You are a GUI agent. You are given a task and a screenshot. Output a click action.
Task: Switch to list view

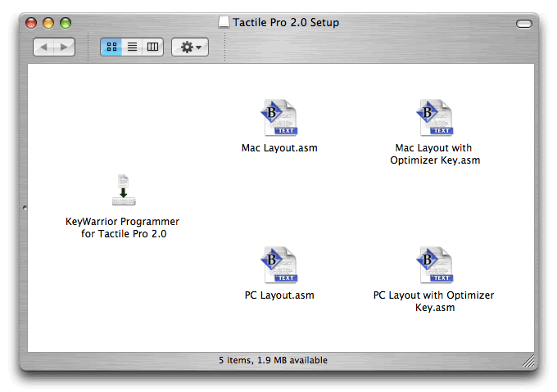[132, 47]
